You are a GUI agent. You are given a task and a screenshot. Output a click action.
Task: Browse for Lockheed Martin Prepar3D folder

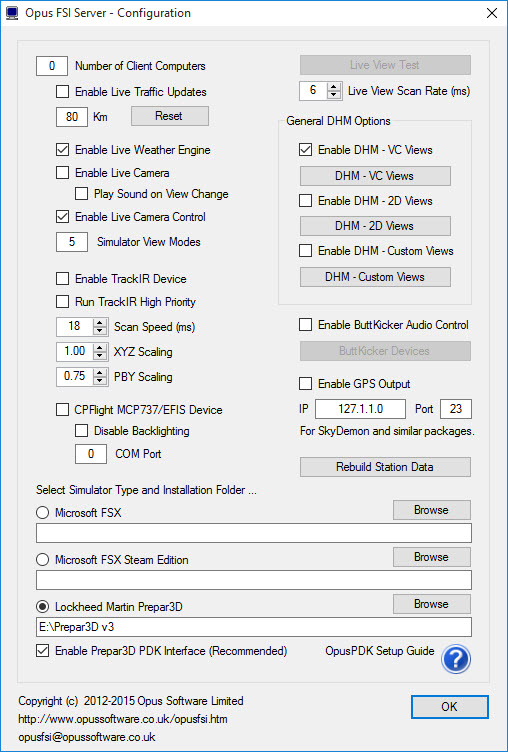pyautogui.click(x=432, y=604)
